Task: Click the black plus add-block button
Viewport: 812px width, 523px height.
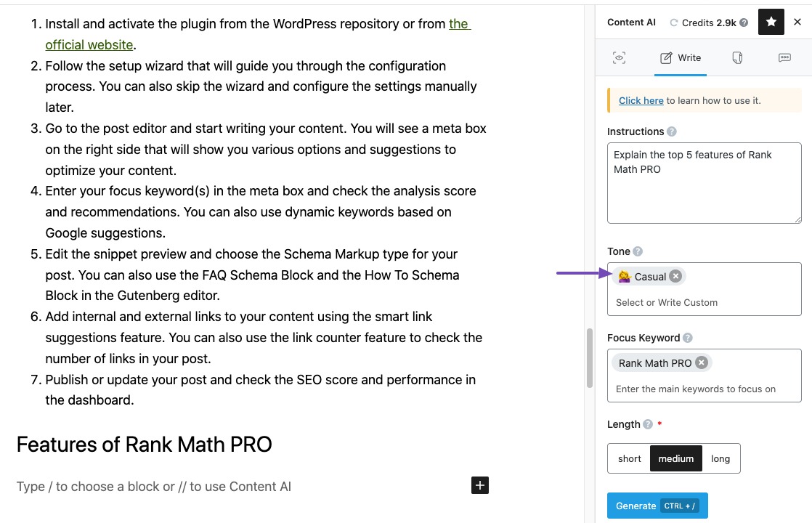Action: point(480,485)
